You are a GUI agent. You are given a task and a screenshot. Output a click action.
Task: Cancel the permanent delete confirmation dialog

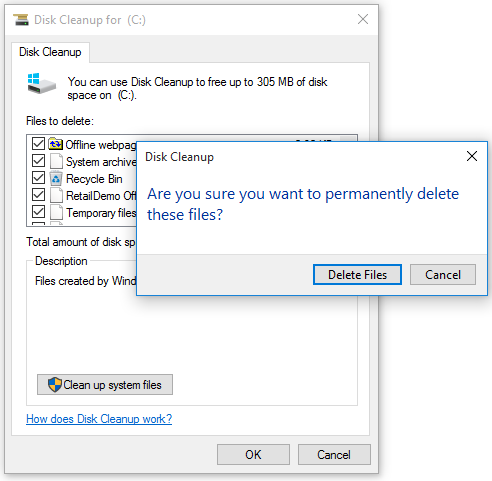pyautogui.click(x=443, y=275)
